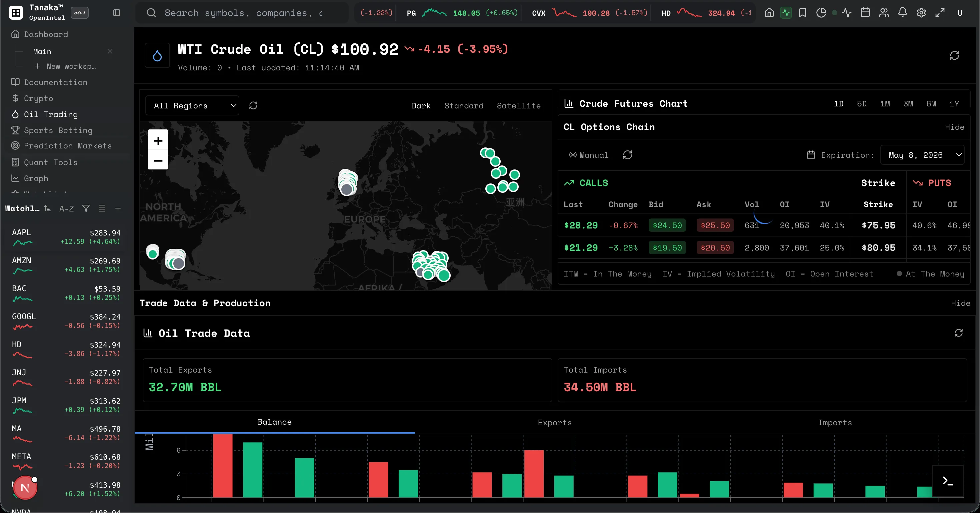Viewport: 980px width, 513px height.
Task: Open settings gear icon
Action: tap(921, 13)
